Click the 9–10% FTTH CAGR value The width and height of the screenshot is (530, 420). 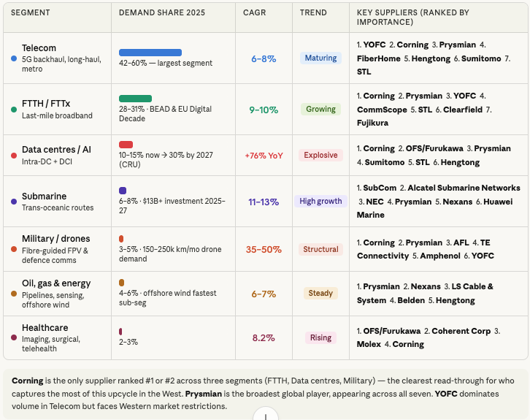click(264, 110)
